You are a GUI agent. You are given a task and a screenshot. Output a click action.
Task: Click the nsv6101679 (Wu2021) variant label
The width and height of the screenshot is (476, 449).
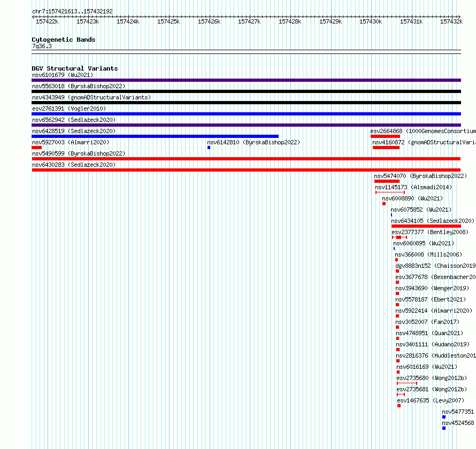[x=63, y=75]
